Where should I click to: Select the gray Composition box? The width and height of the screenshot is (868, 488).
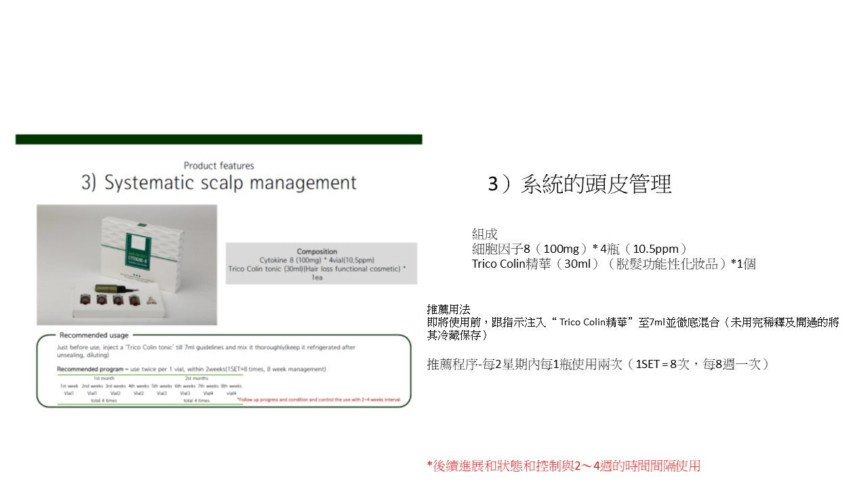(x=321, y=263)
